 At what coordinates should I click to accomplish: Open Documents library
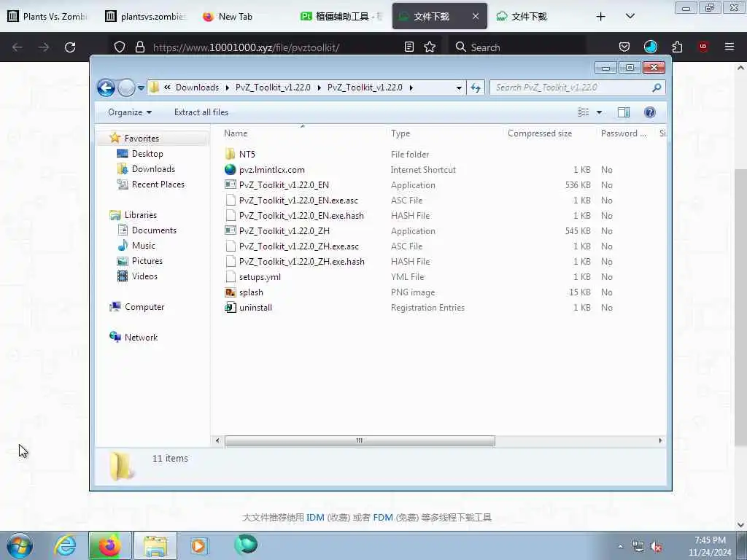pyautogui.click(x=154, y=230)
